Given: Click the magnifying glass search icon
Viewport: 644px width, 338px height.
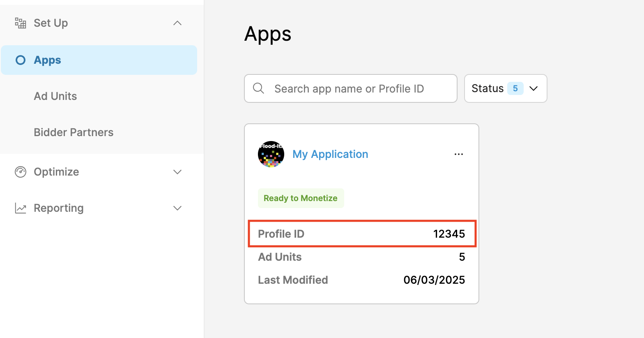Looking at the screenshot, I should tap(258, 88).
